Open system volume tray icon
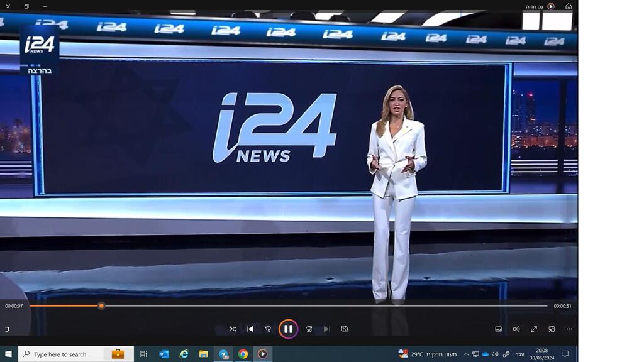 (x=495, y=354)
